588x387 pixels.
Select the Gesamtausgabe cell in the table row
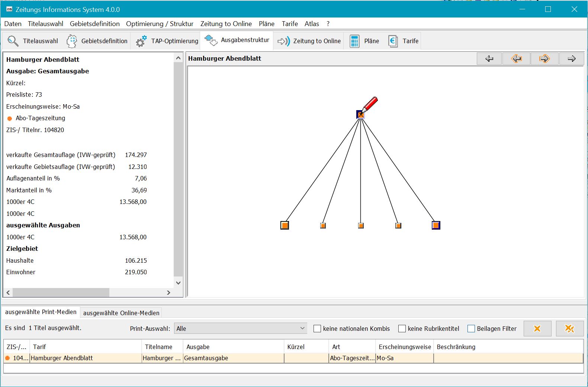pos(234,358)
